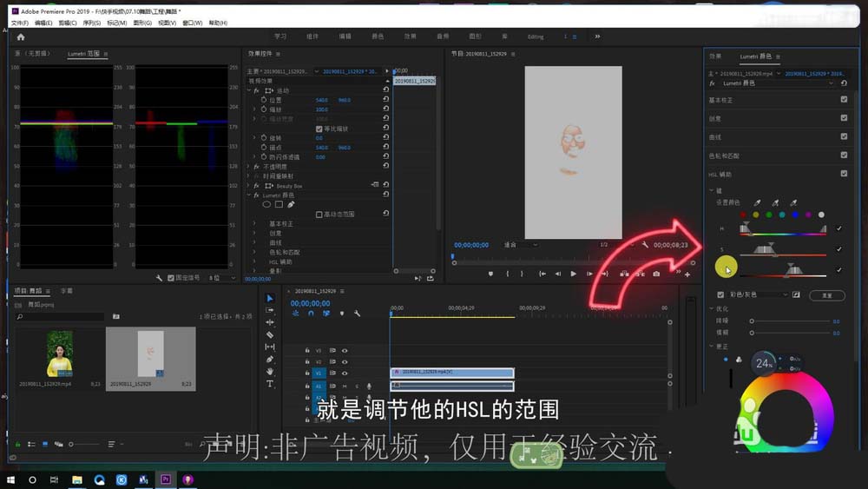Play the sequence in Program monitor

573,274
